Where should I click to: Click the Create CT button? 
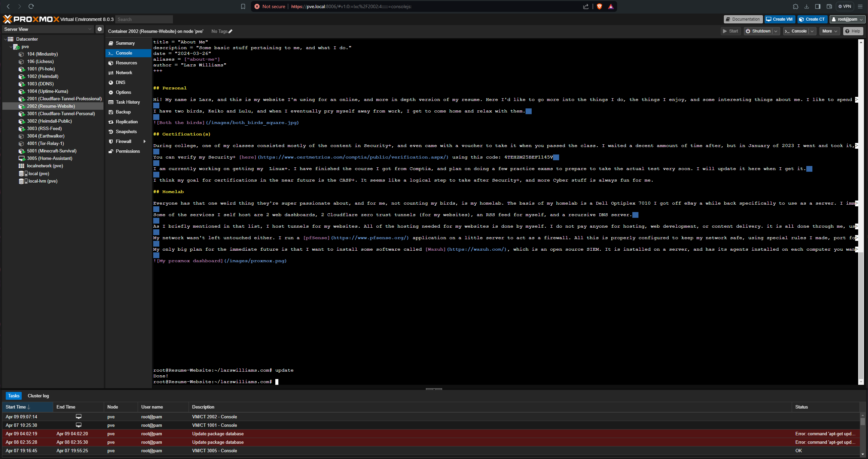(x=812, y=19)
